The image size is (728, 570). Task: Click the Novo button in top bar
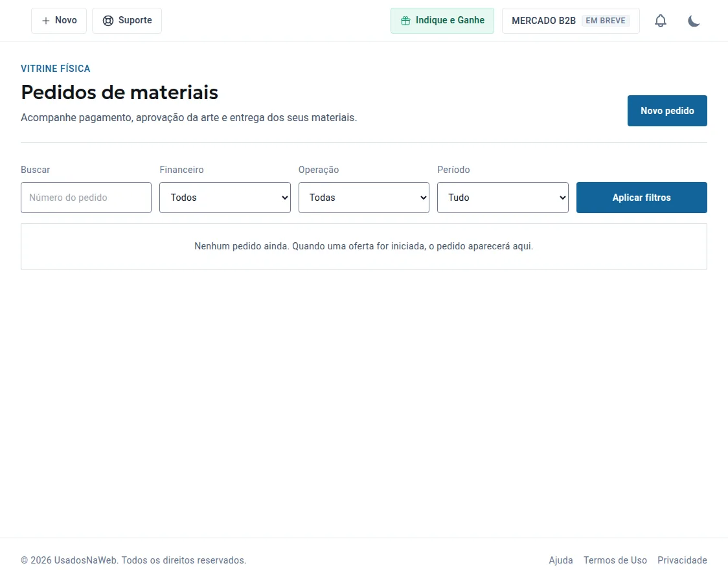pyautogui.click(x=59, y=21)
